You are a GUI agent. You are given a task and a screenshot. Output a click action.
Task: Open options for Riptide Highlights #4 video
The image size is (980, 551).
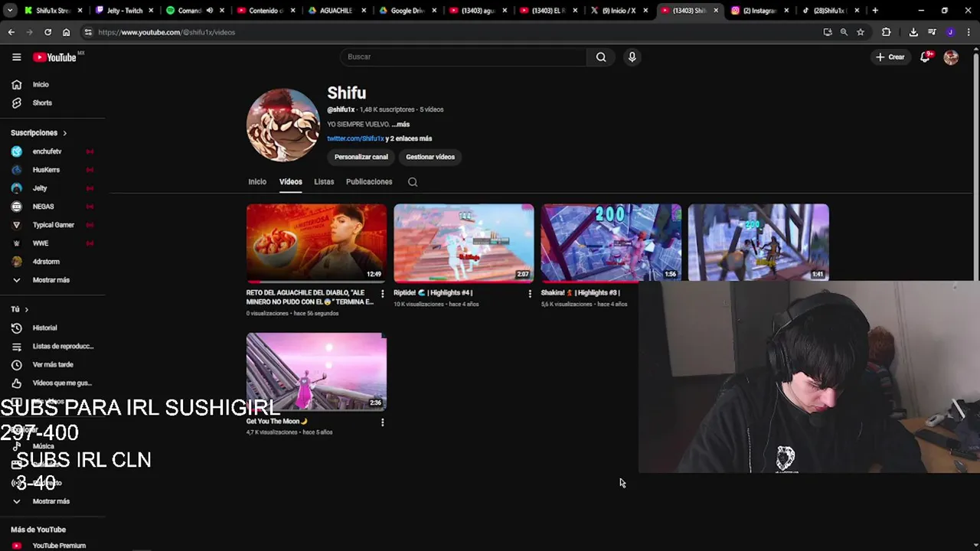point(530,293)
